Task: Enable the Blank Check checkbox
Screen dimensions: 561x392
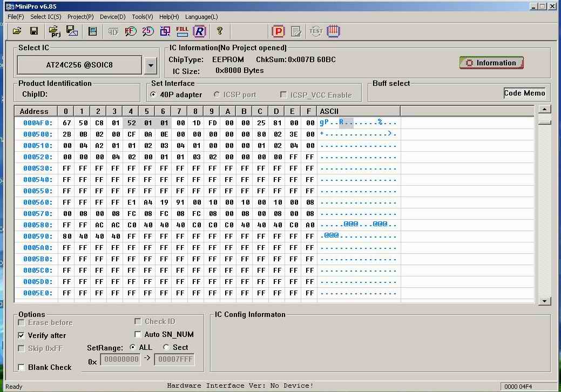Action: point(22,367)
